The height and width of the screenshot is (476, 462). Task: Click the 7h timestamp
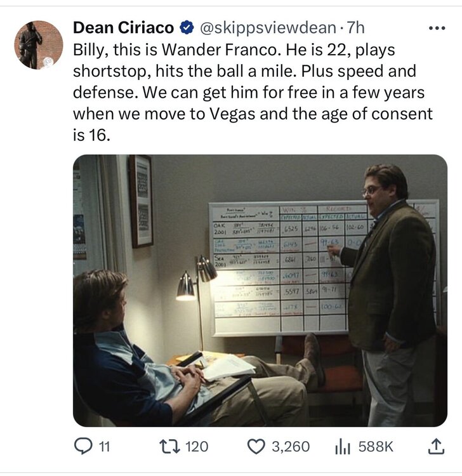(x=356, y=28)
